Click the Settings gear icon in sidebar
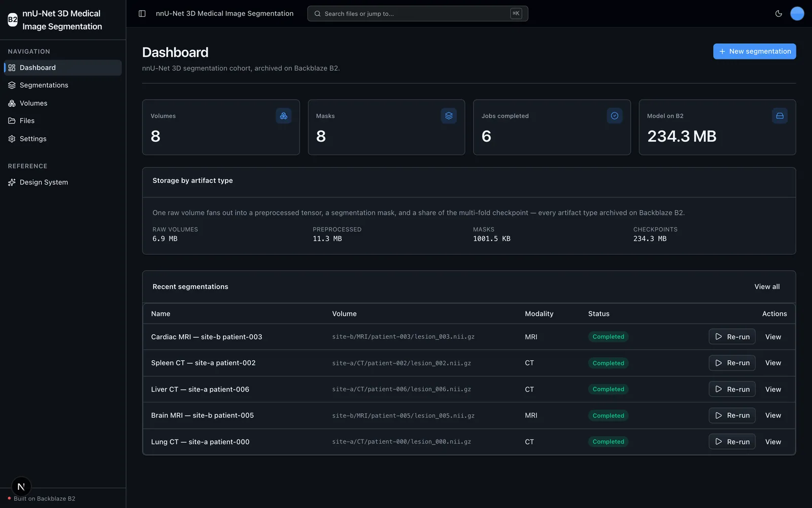 [x=12, y=139]
